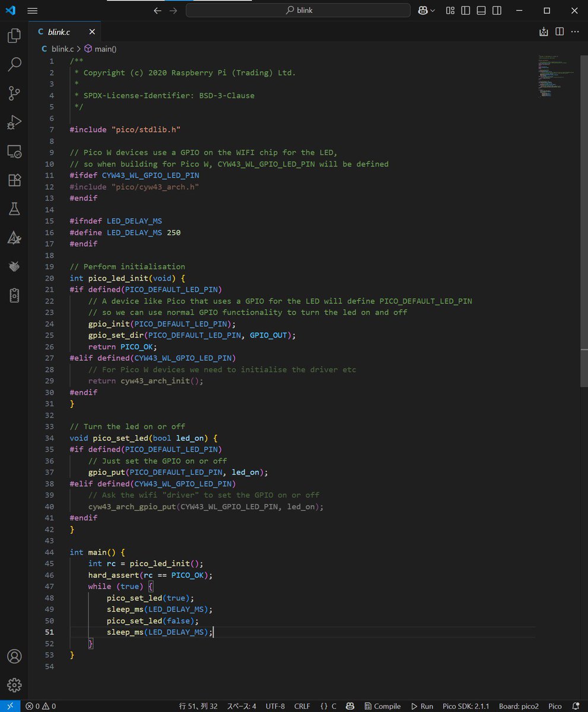This screenshot has width=588, height=712.
Task: Expand the Copilot dropdown chevron
Action: (433, 11)
